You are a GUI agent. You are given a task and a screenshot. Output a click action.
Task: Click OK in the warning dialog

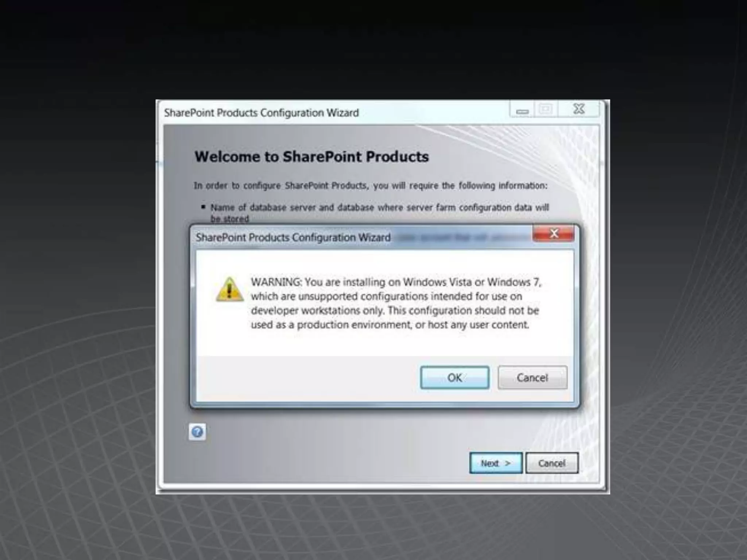(454, 377)
